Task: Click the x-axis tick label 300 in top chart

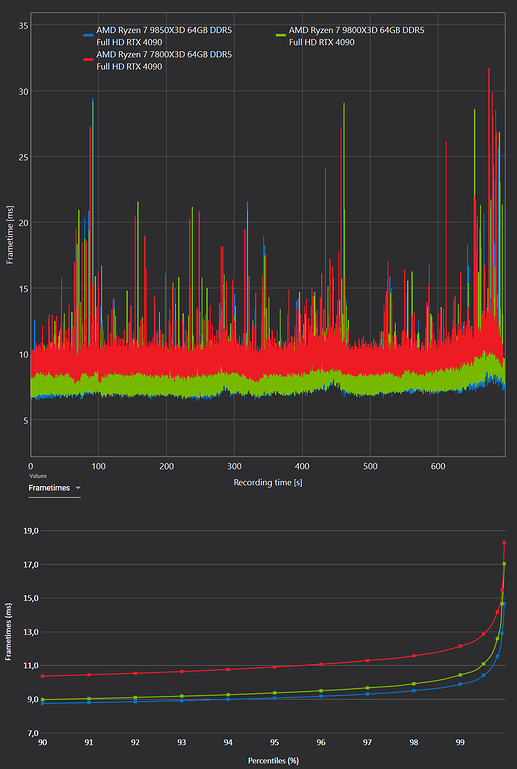Action: click(234, 466)
